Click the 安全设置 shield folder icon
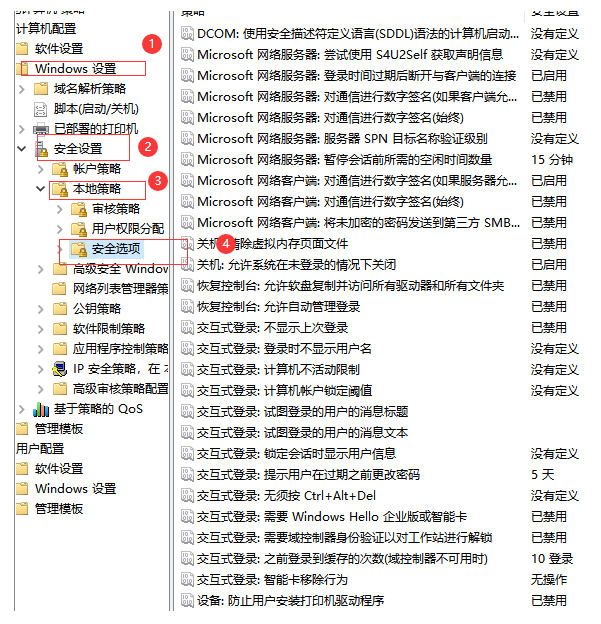 pyautogui.click(x=41, y=148)
